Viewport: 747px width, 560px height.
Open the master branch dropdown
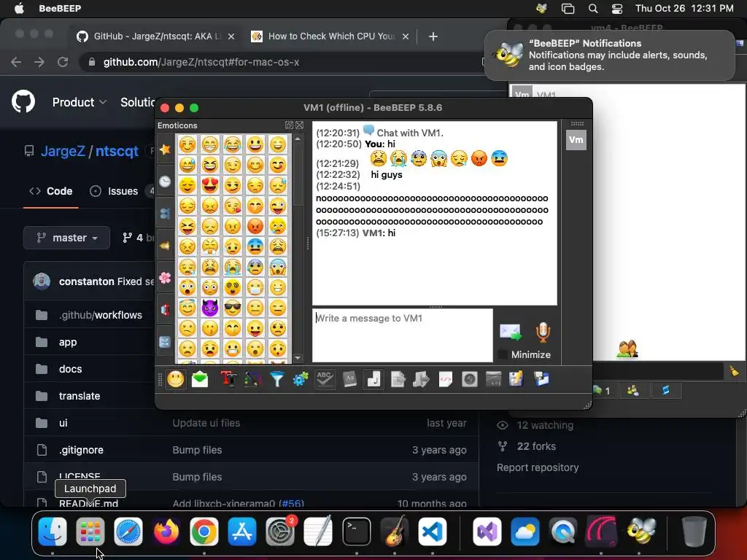[66, 238]
